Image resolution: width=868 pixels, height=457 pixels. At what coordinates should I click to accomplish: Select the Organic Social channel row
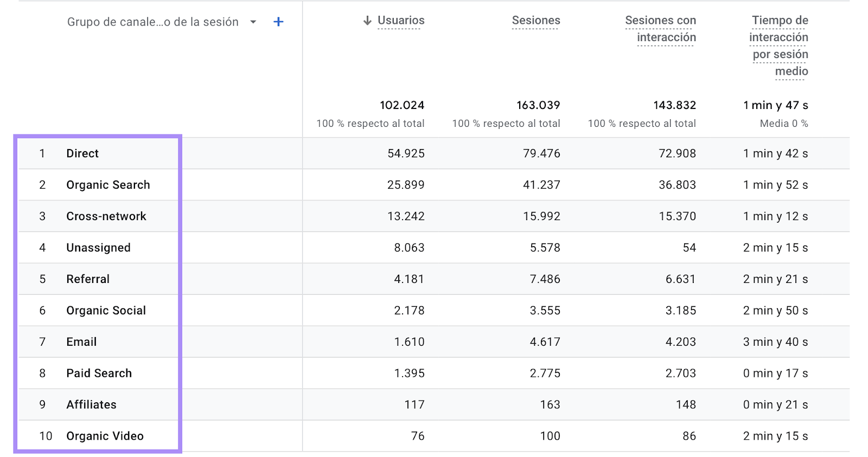pyautogui.click(x=106, y=310)
